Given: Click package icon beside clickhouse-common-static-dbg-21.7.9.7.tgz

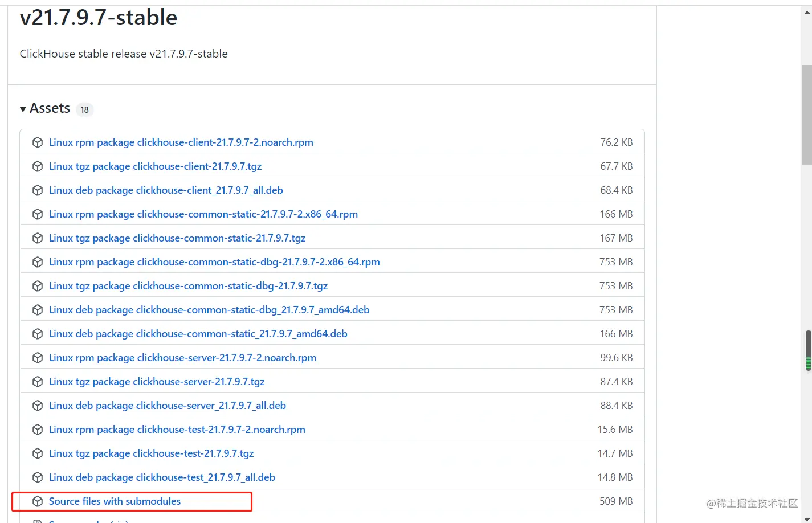Looking at the screenshot, I should (38, 286).
